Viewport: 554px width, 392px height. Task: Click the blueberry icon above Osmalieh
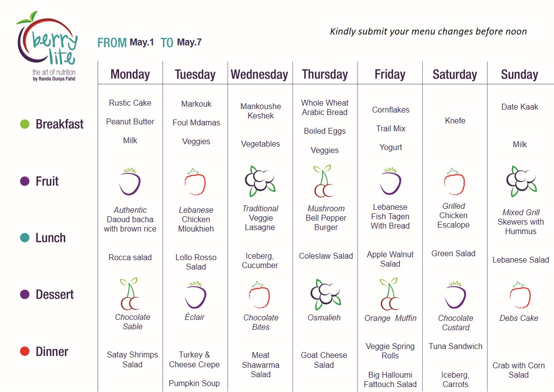point(325,294)
